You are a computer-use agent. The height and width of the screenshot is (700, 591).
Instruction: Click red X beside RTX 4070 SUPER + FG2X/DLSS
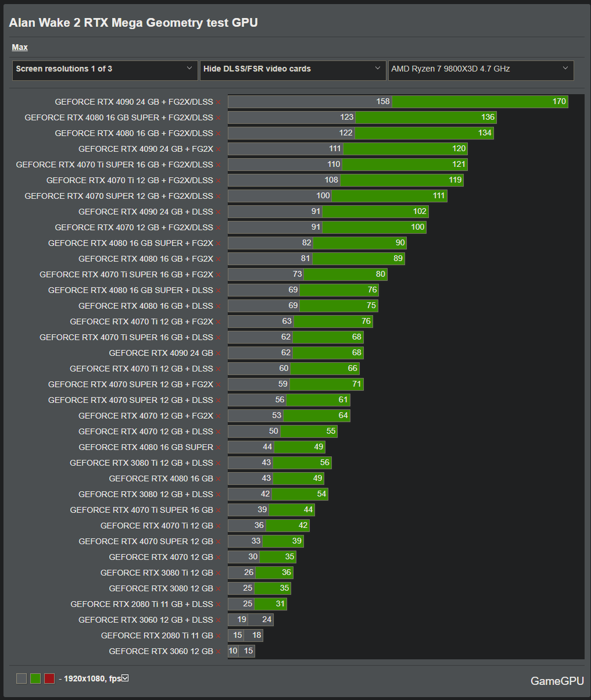point(219,197)
